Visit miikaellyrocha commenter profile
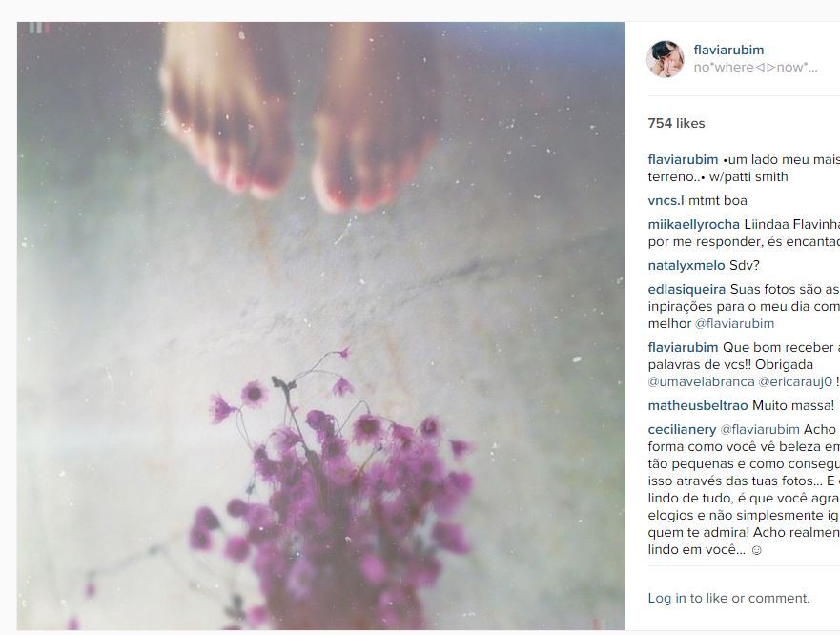This screenshot has height=635, width=840. coord(694,224)
